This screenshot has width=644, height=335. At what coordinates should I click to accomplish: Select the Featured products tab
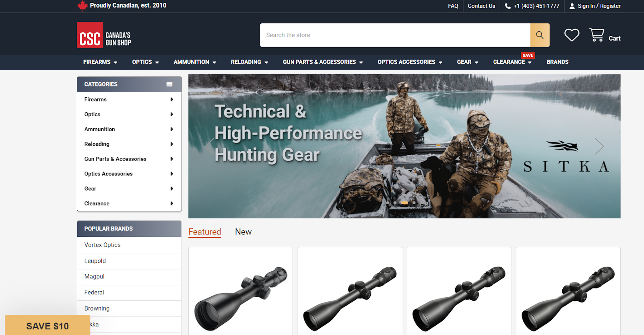204,232
